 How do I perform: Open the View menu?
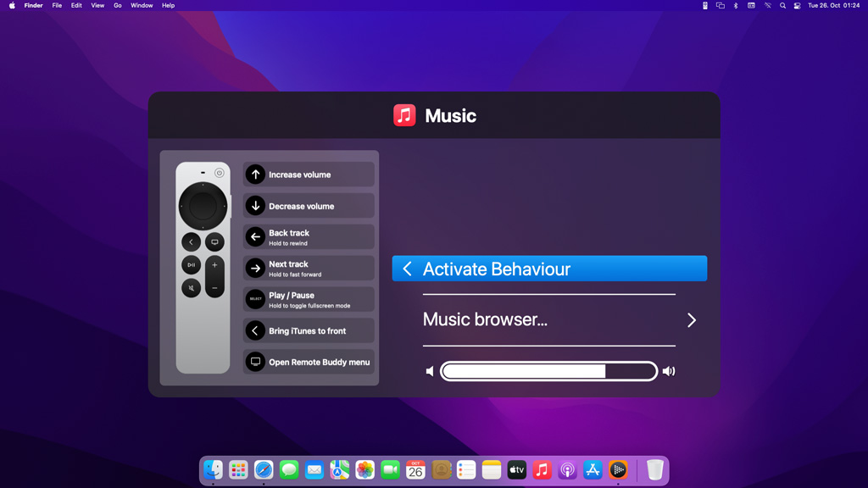97,6
